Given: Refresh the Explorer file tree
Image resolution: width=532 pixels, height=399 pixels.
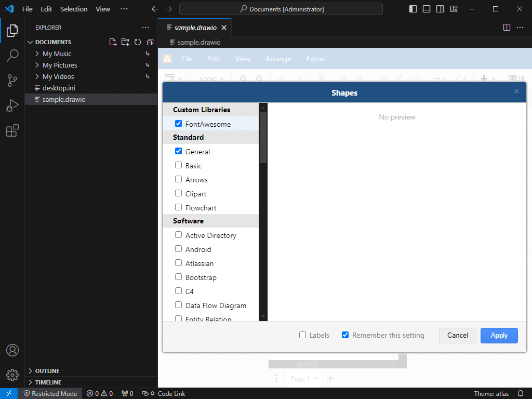Looking at the screenshot, I should pyautogui.click(x=137, y=42).
